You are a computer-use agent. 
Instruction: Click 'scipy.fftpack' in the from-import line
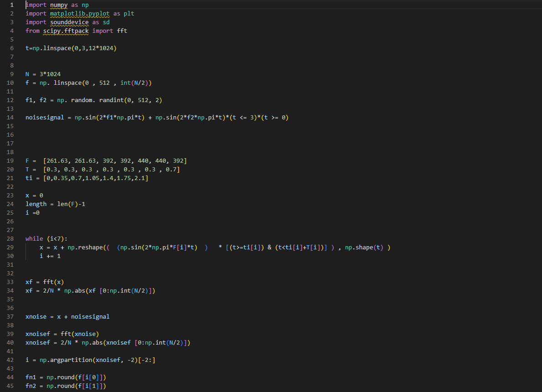pos(66,31)
